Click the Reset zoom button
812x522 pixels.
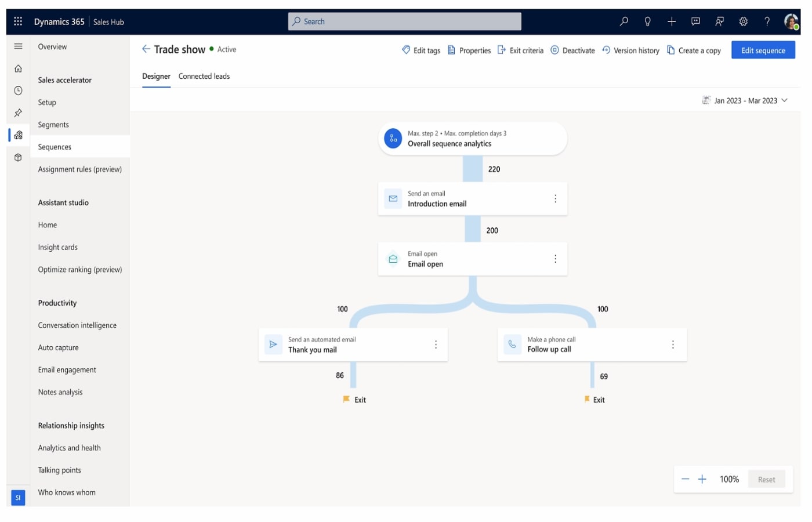[x=766, y=479]
